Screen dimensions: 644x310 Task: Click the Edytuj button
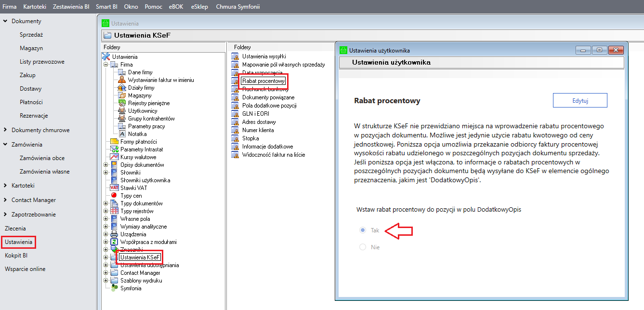pyautogui.click(x=580, y=100)
